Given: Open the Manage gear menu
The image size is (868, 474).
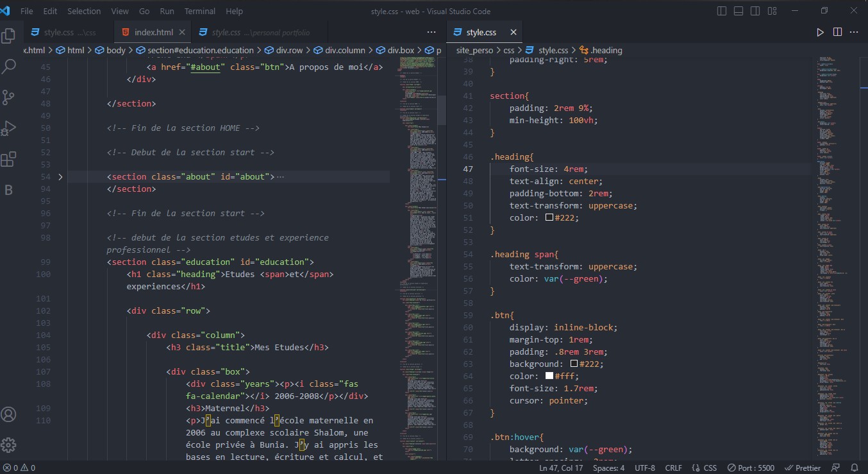Looking at the screenshot, I should 9,444.
